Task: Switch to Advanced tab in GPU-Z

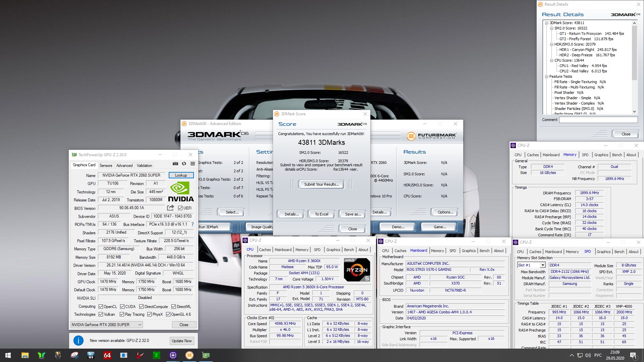Action: [x=124, y=166]
